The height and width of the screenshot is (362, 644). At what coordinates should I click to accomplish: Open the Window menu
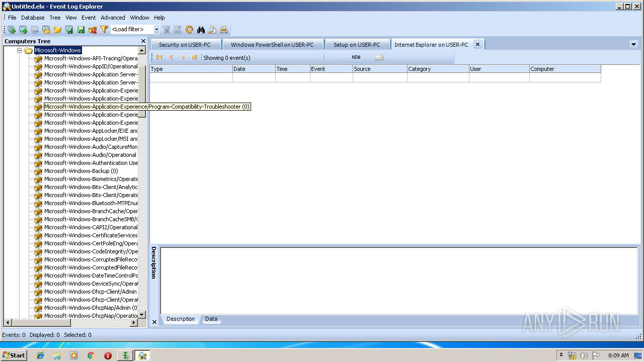point(139,18)
